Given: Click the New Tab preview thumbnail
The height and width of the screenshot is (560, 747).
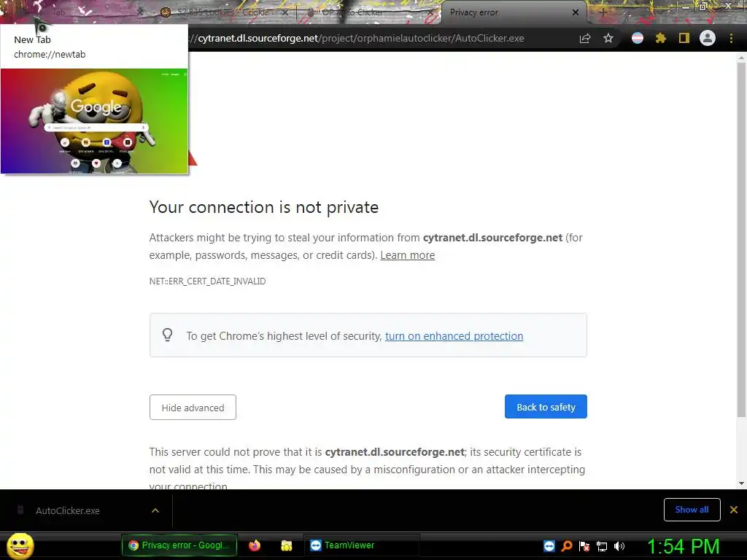Looking at the screenshot, I should [94, 121].
